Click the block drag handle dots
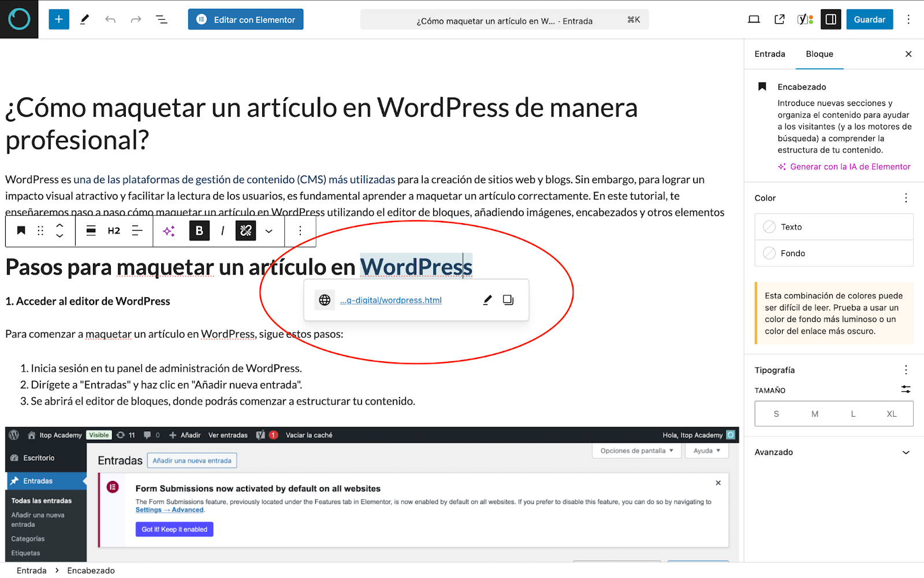 coord(40,231)
